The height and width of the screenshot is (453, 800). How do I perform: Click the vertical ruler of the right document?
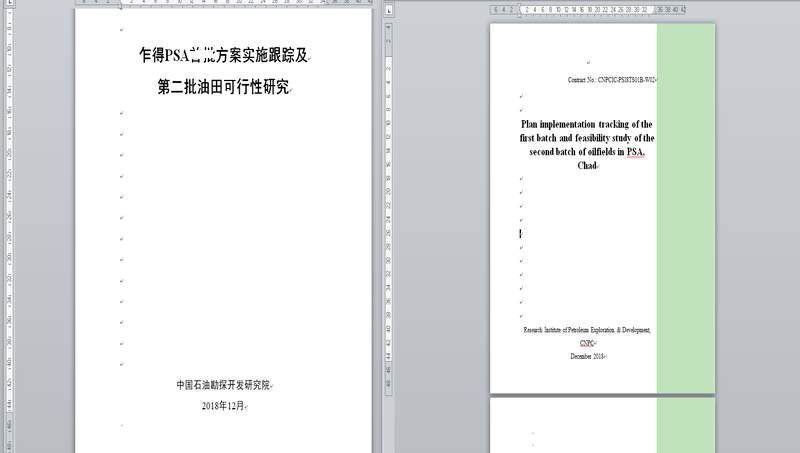(x=387, y=220)
